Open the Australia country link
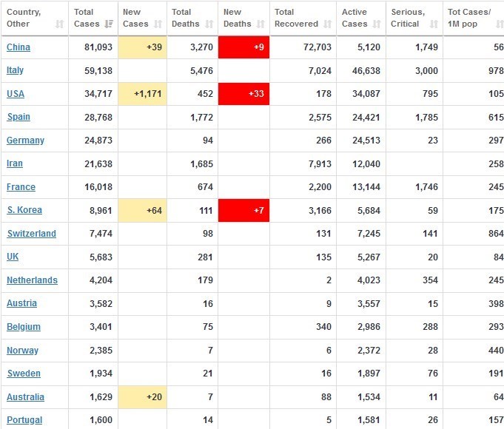 coord(25,397)
